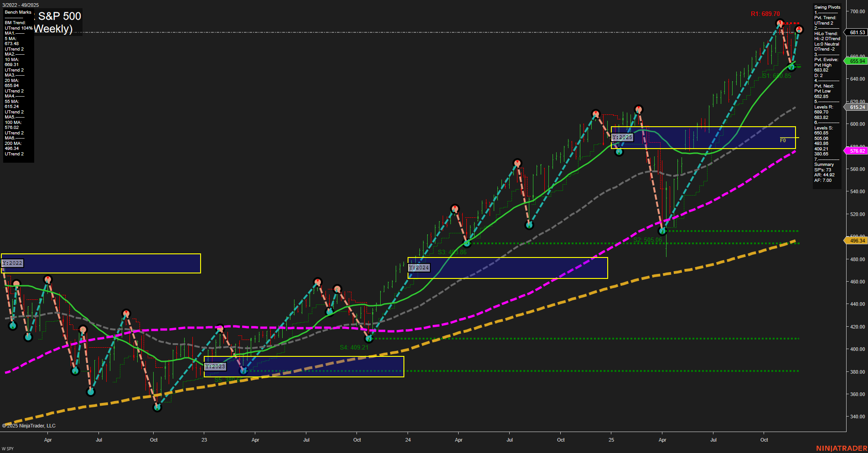This screenshot has height=453, width=868.
Task: Click the red swing high marker above the Y:2025 box
Action: [639, 109]
